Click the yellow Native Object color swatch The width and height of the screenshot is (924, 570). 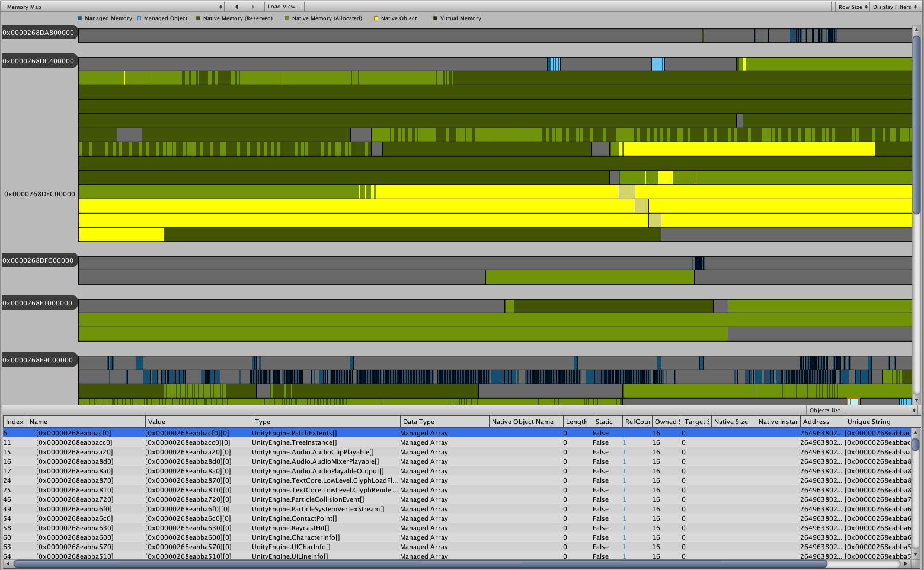pos(375,18)
